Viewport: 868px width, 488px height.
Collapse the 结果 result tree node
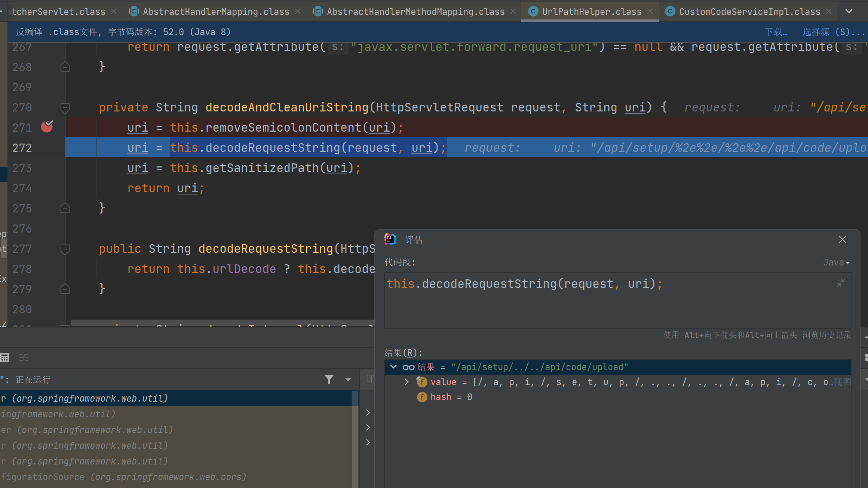click(x=393, y=367)
